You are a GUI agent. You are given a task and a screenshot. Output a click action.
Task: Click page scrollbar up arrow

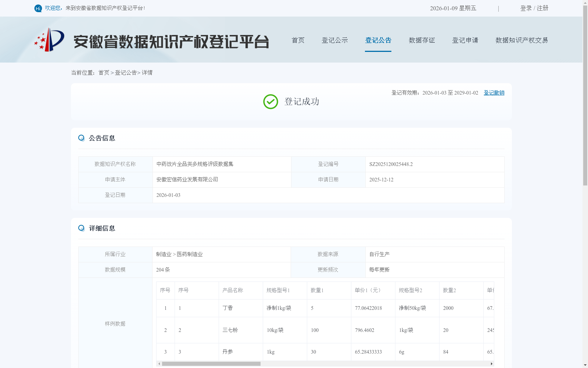[x=585, y=3]
